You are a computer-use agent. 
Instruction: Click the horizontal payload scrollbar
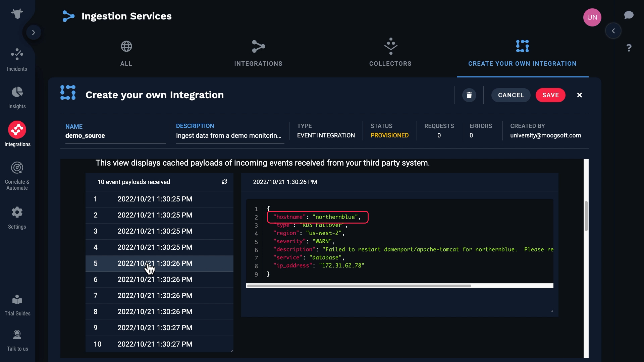(359, 286)
